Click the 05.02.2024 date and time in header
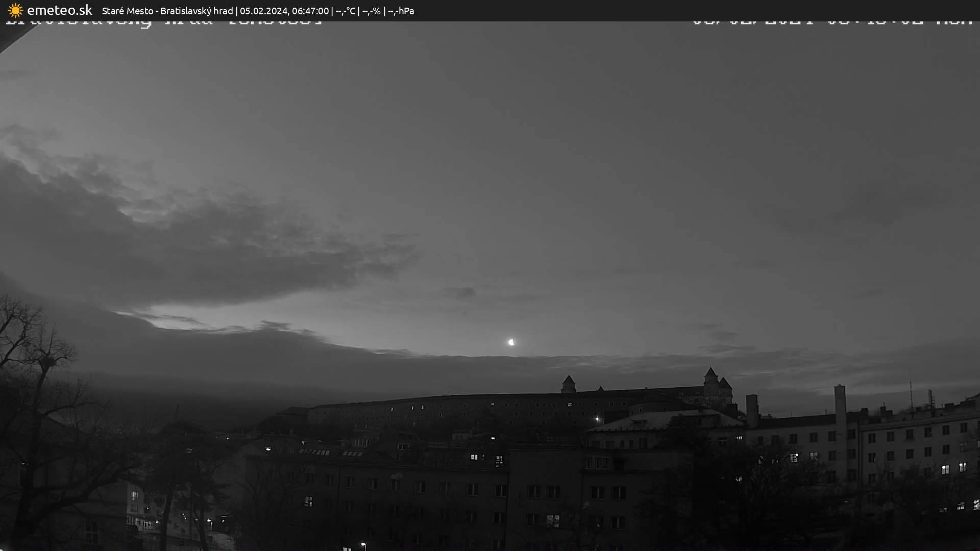This screenshot has width=980, height=551. click(x=284, y=11)
